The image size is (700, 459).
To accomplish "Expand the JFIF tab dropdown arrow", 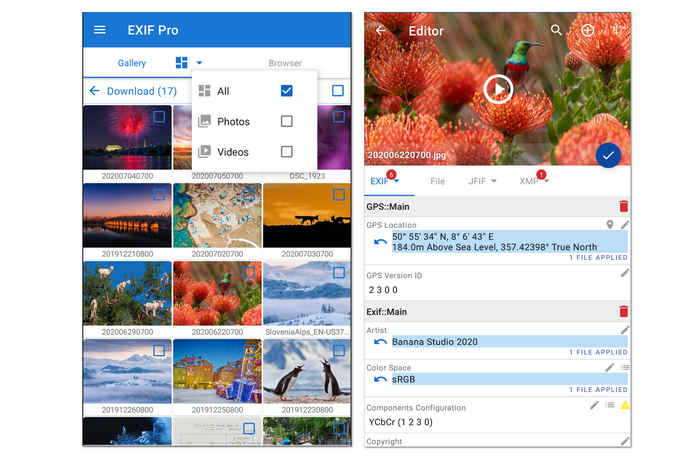I will [494, 181].
